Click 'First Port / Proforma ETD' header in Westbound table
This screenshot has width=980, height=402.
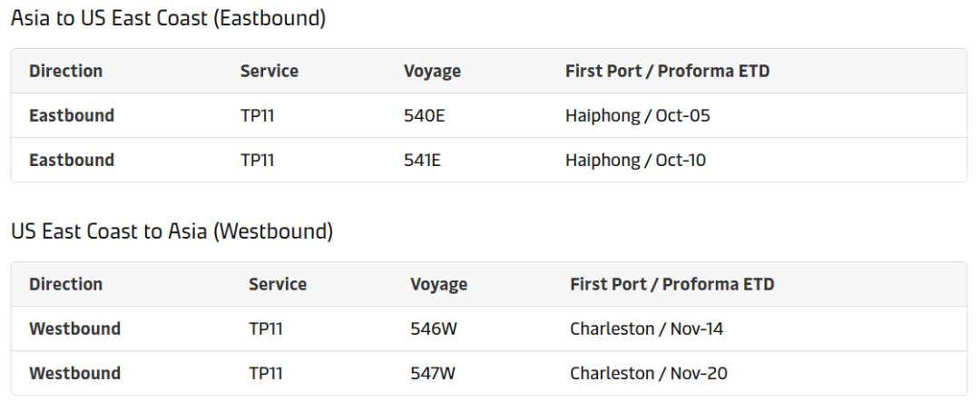(x=671, y=284)
